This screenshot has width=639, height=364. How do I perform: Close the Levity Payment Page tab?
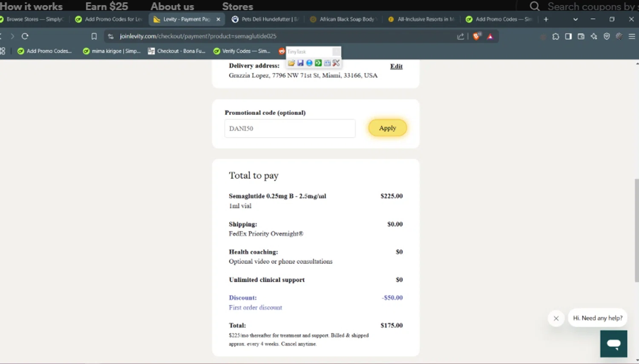[x=218, y=19]
